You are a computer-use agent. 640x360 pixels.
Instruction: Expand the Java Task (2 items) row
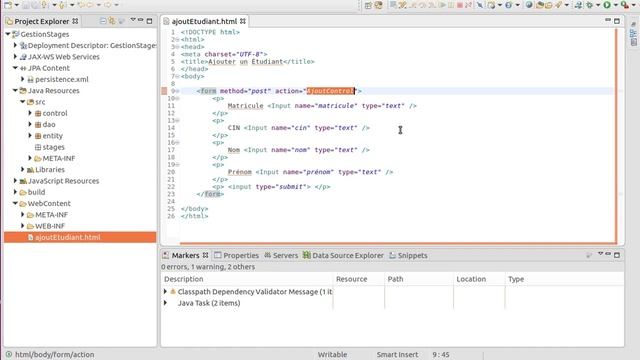[x=165, y=303]
